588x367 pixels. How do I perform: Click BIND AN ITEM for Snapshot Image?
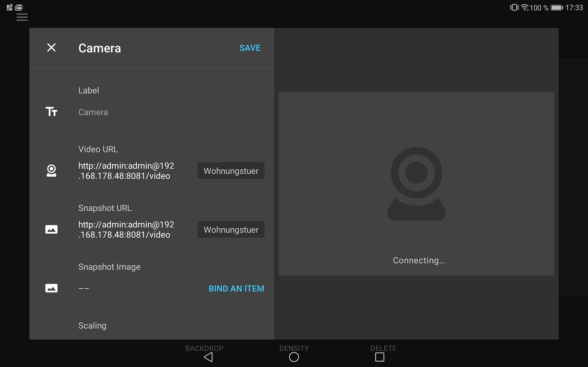click(236, 288)
